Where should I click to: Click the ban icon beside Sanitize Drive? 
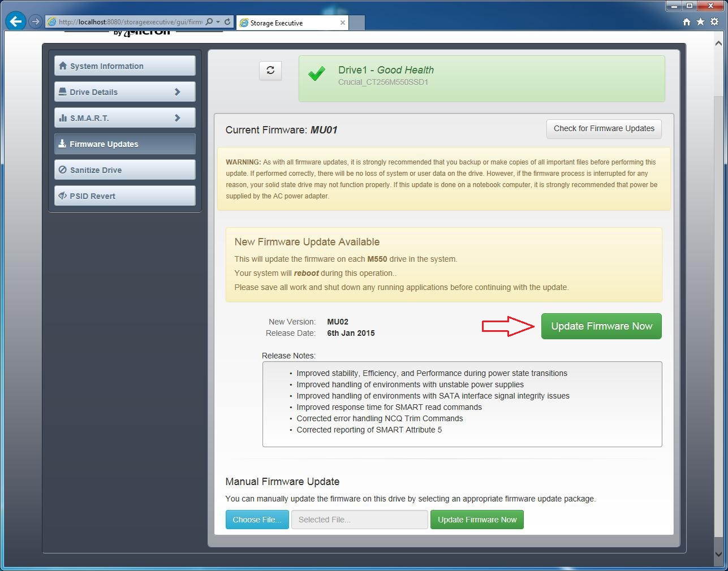pyautogui.click(x=63, y=170)
